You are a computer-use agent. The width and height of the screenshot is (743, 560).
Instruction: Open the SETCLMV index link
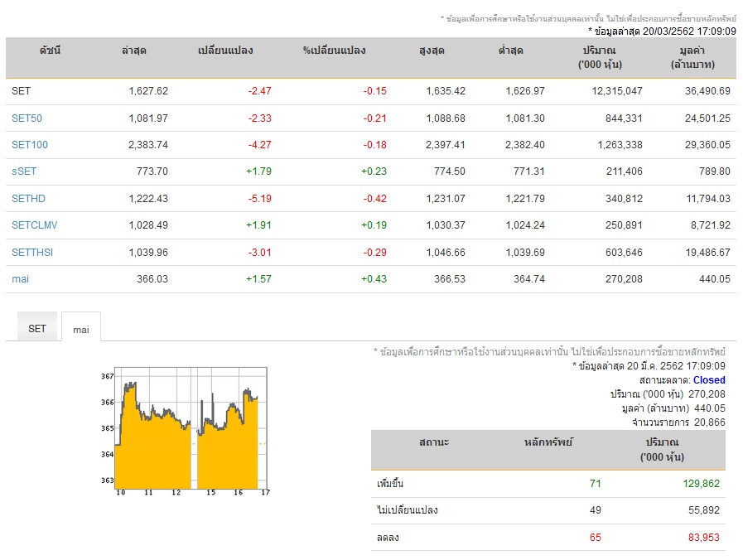click(35, 225)
